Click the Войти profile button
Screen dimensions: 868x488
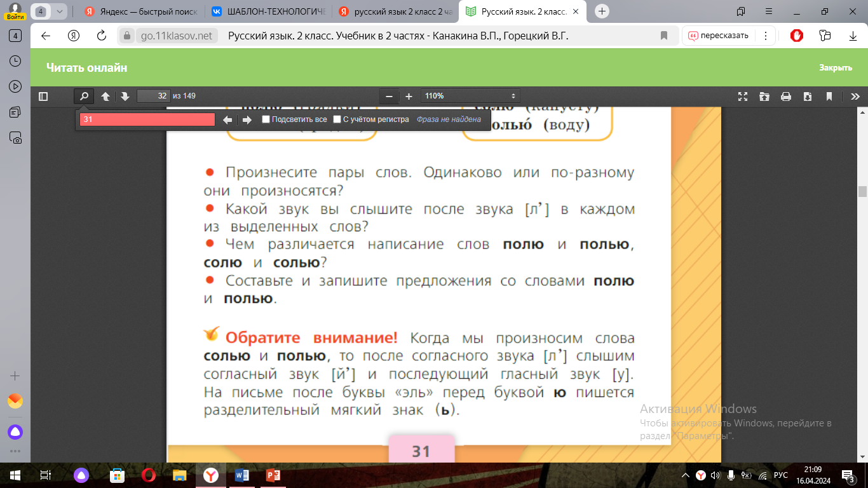15,11
